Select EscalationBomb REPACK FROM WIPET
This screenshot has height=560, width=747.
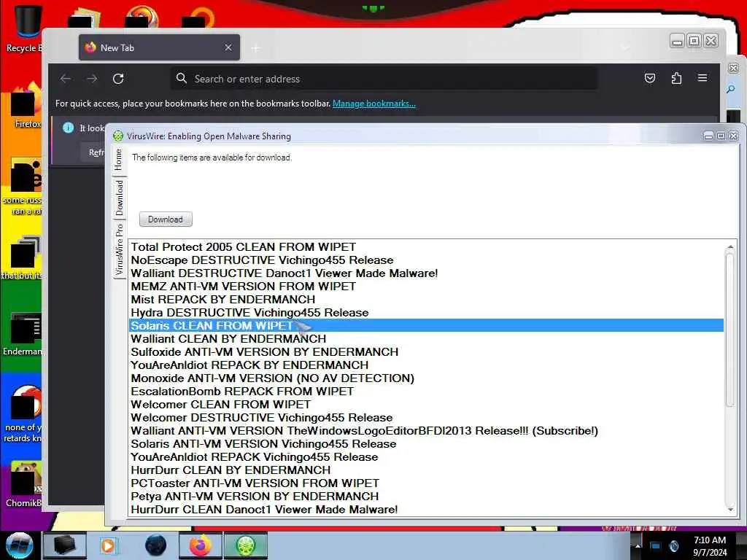(x=426, y=391)
